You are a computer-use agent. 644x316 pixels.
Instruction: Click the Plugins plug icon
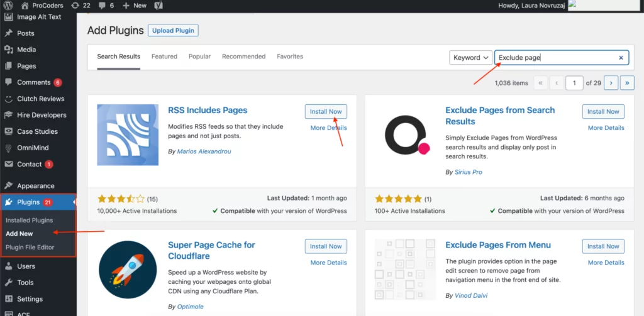point(9,202)
